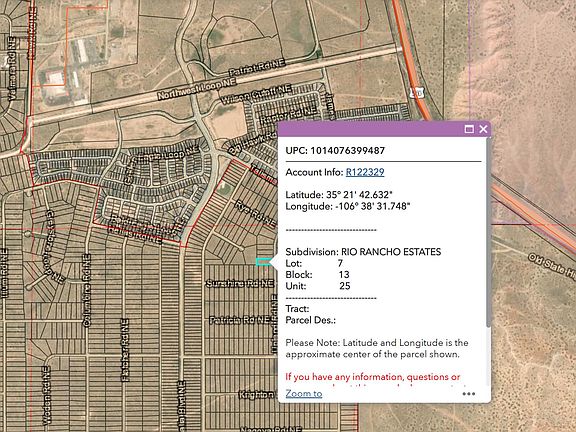
Task: Click the Patriot Rd NE map label
Action: point(257,68)
